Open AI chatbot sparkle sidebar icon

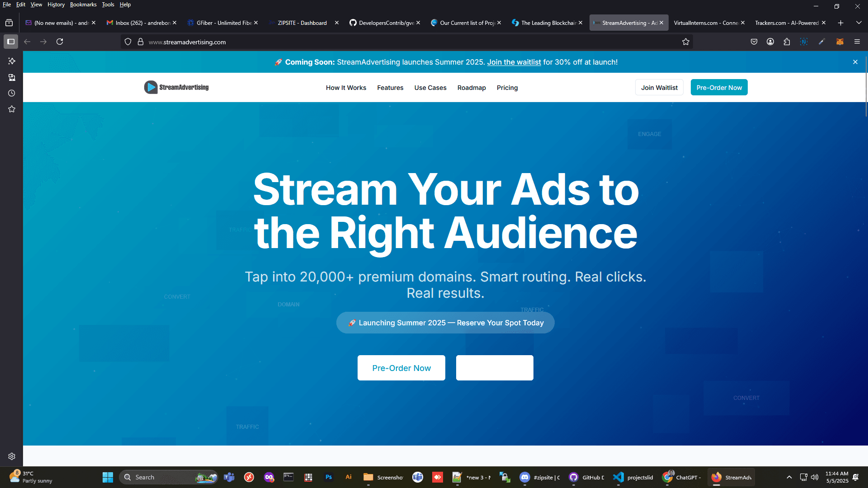pos(12,61)
